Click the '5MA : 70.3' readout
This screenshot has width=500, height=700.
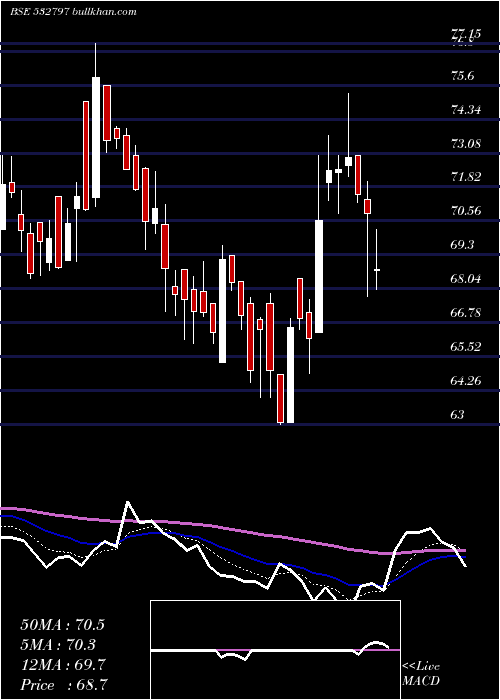[58, 645]
